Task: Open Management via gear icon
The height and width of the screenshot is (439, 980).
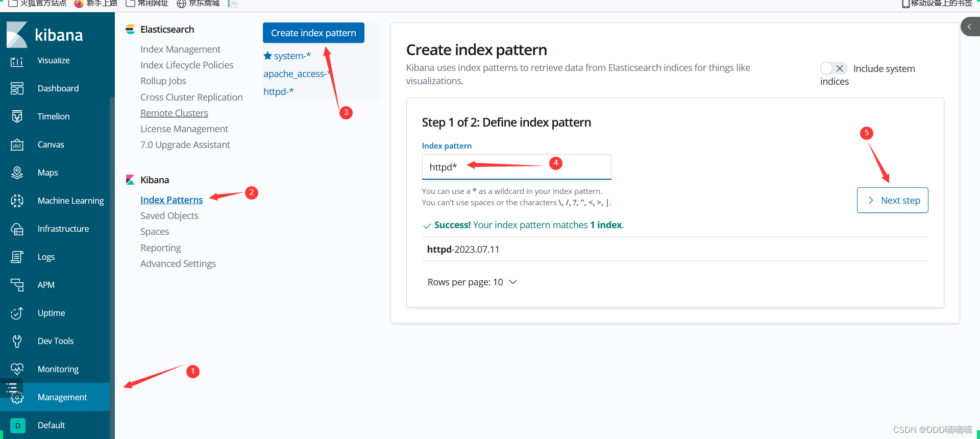Action: 17,398
